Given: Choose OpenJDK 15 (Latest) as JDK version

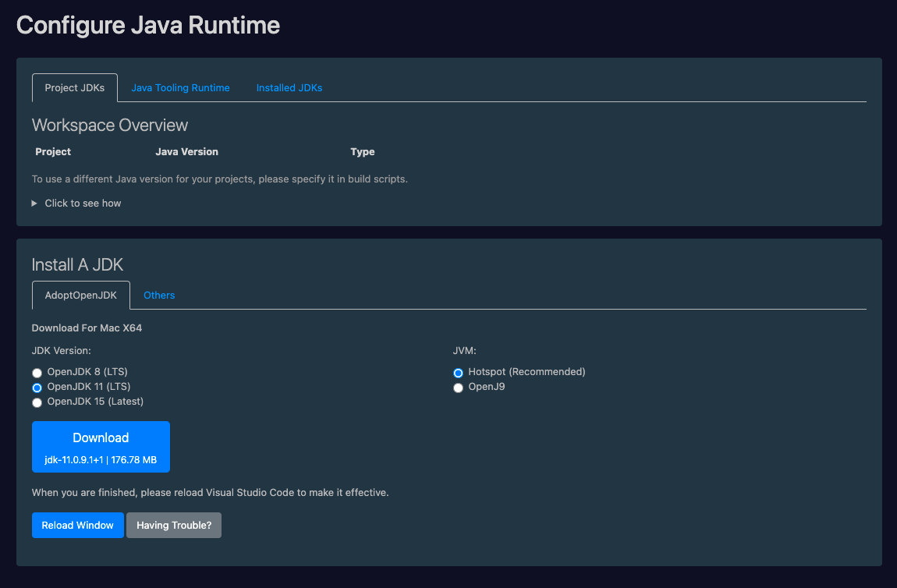Looking at the screenshot, I should [37, 402].
